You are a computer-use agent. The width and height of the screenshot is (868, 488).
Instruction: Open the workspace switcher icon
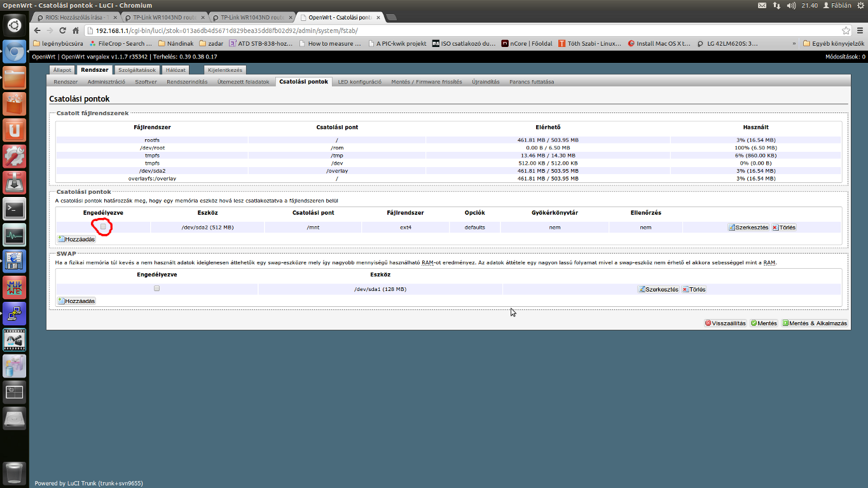[x=14, y=392]
